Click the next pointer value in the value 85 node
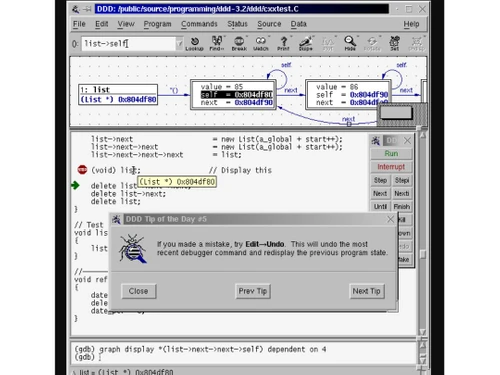Screen dimensions: 500x375 253,103
